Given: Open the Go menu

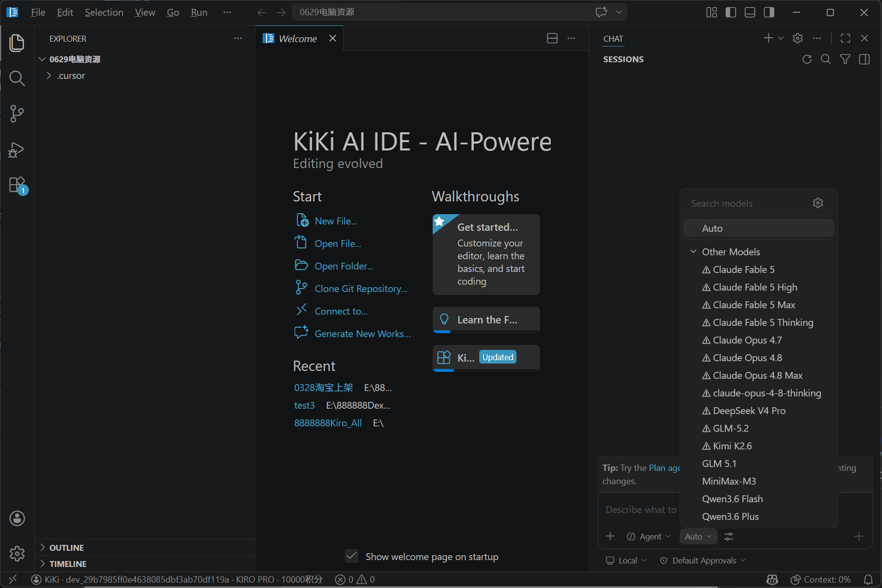Looking at the screenshot, I should point(173,12).
